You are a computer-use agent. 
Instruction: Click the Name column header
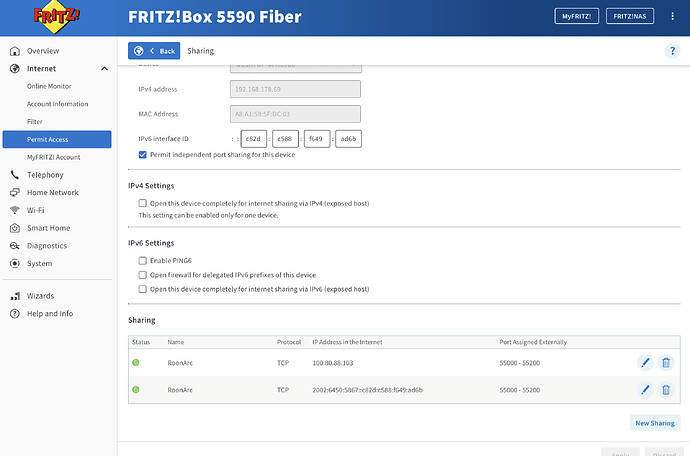(x=176, y=342)
